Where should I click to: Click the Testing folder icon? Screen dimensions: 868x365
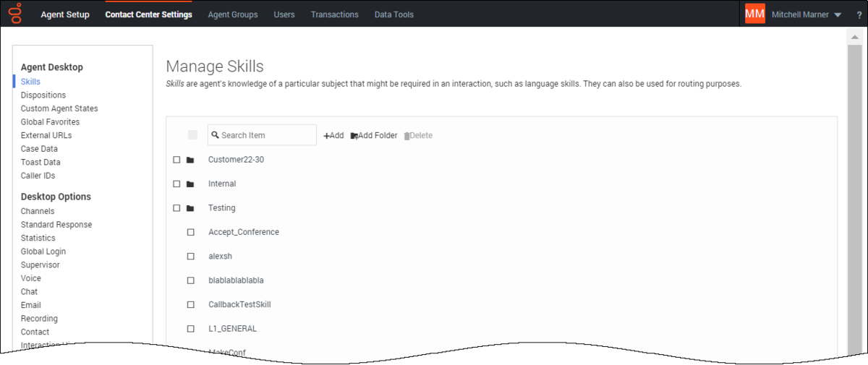[x=190, y=208]
